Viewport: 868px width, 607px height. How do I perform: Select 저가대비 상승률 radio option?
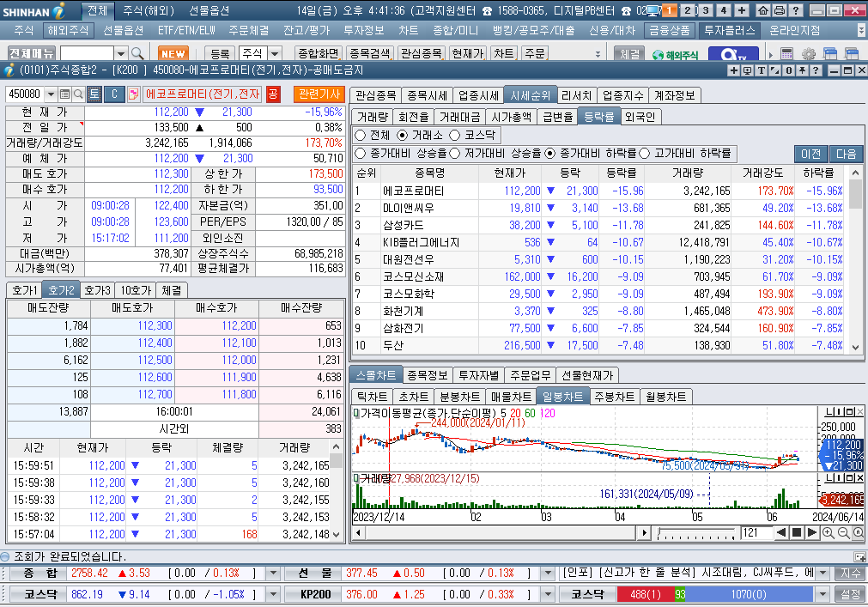click(x=455, y=153)
